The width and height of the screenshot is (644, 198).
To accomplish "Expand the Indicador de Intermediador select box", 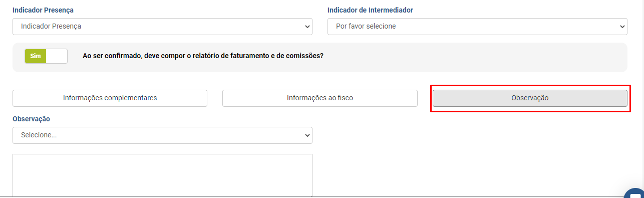I will [x=477, y=27].
